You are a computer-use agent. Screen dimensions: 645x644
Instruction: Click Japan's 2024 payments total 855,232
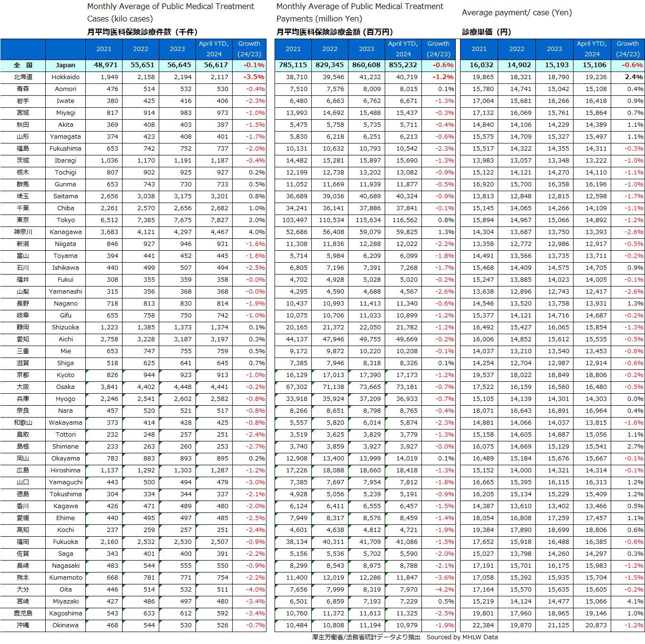[403, 65]
